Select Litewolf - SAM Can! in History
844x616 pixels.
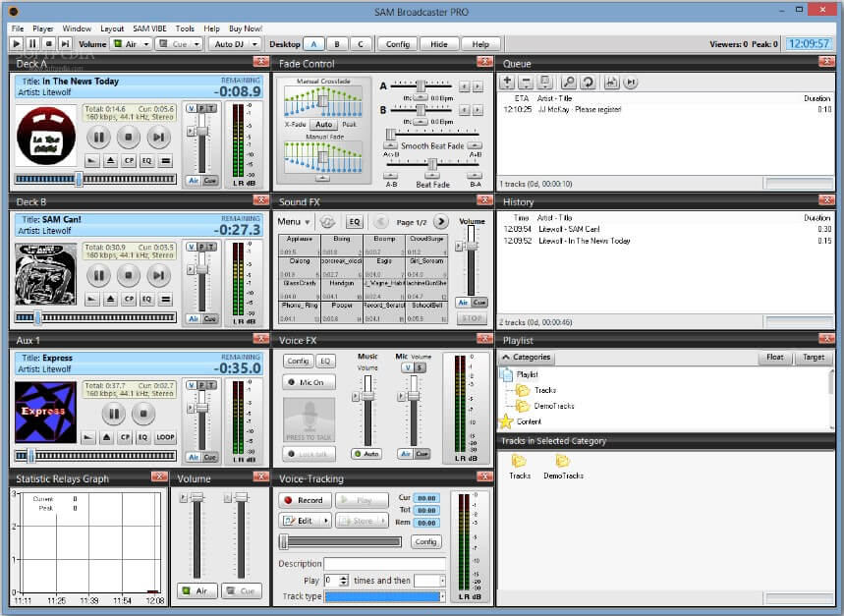570,229
